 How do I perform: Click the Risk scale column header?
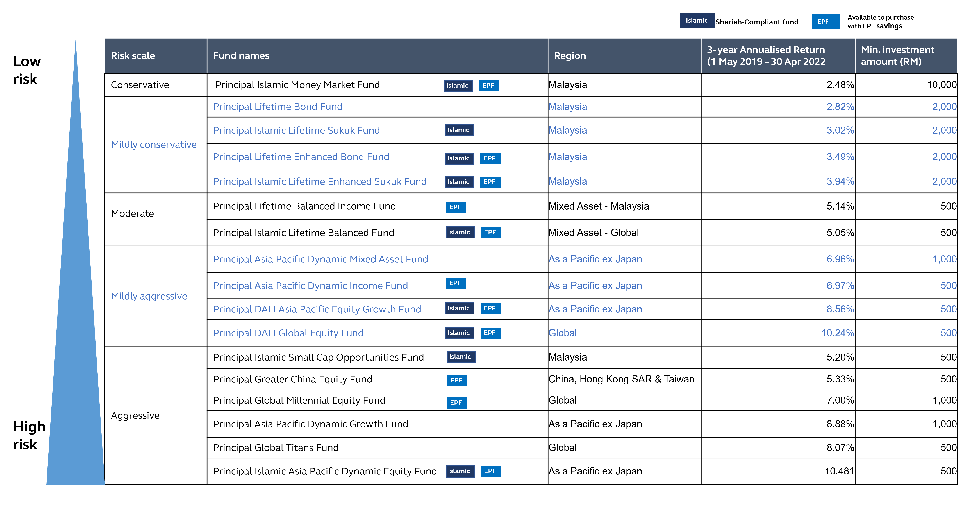156,56
